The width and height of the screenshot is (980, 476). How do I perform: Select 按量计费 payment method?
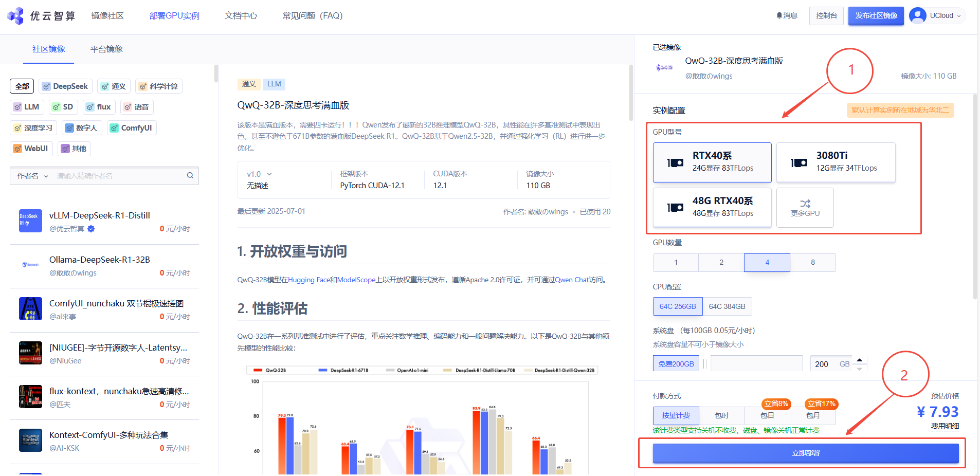676,415
